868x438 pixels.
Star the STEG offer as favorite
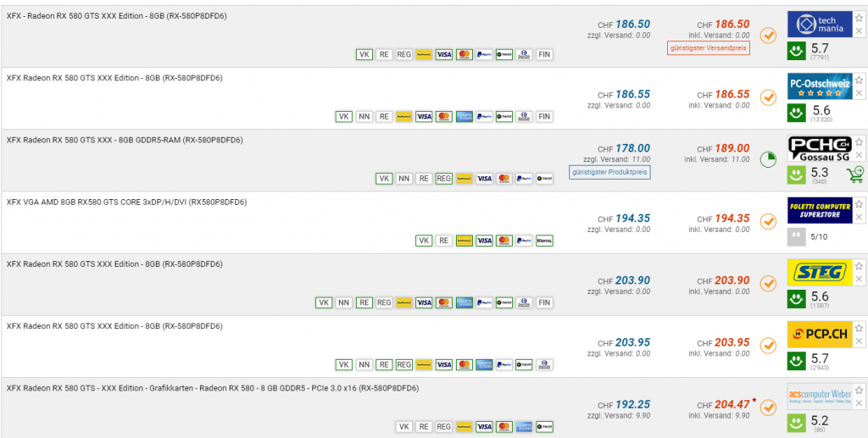pyautogui.click(x=859, y=264)
